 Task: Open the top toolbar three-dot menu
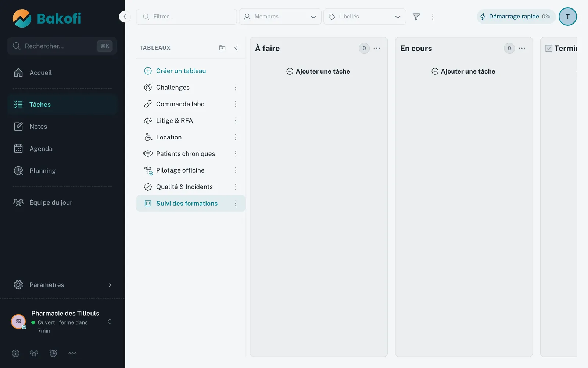(x=433, y=17)
